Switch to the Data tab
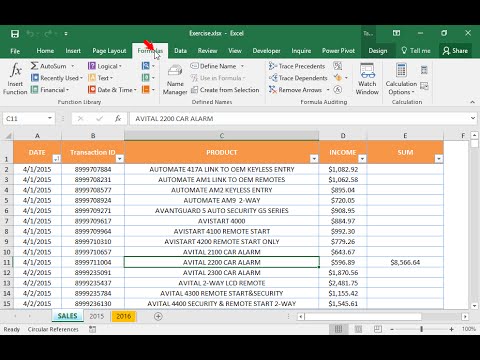 [180, 51]
